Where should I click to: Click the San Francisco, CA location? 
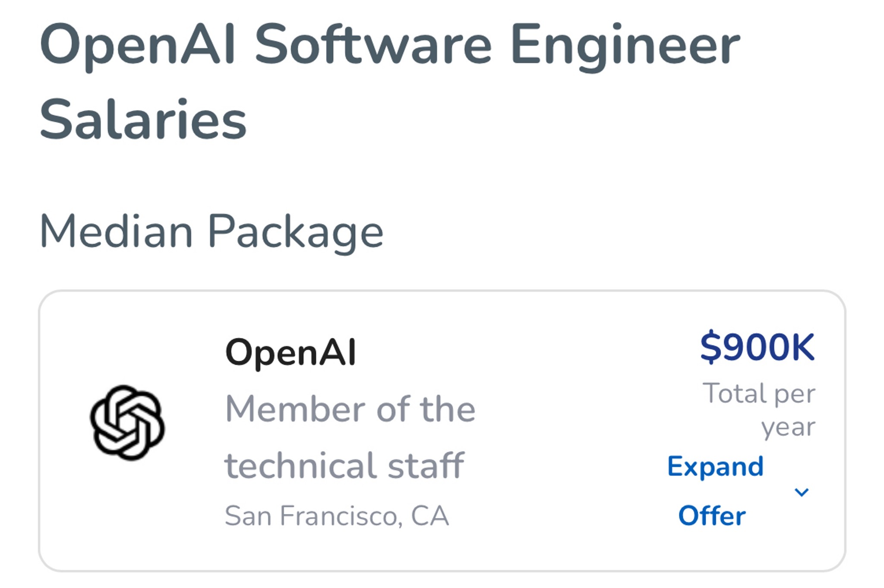tap(337, 516)
